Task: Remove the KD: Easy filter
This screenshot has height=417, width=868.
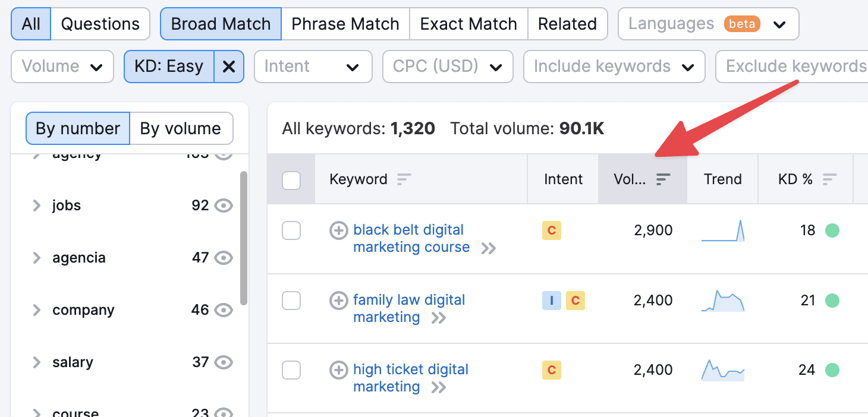Action: tap(229, 67)
